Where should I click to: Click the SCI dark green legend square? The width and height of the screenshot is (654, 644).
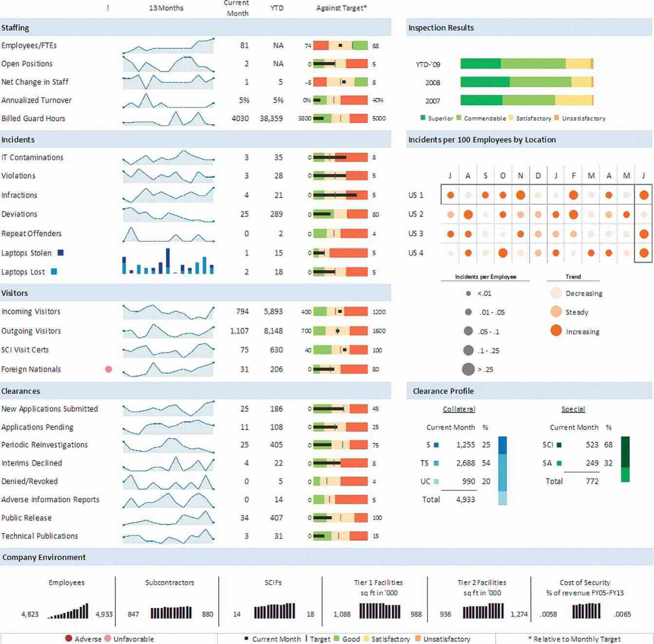[559, 445]
